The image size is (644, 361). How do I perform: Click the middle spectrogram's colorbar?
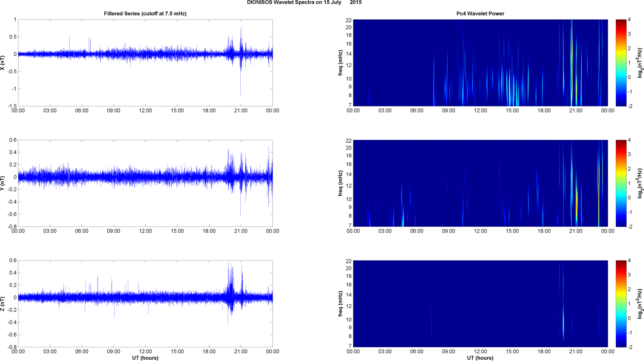621,183
